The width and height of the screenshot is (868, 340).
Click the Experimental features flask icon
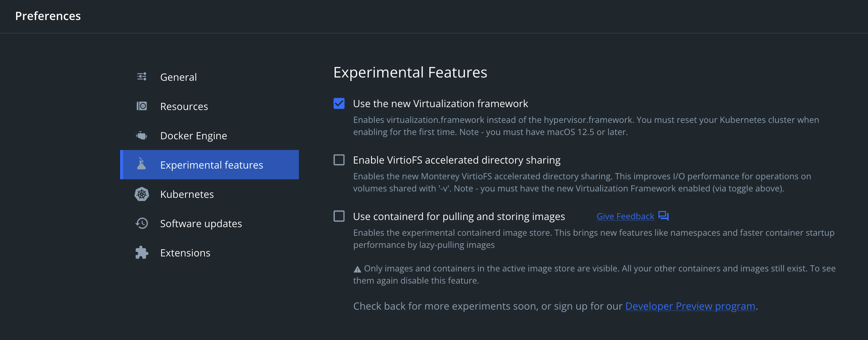point(142,164)
